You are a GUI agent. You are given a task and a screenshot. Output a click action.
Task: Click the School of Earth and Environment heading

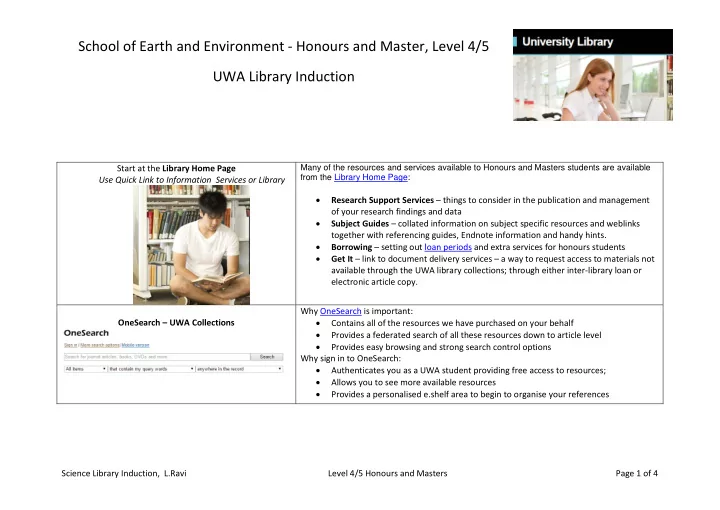(x=283, y=46)
